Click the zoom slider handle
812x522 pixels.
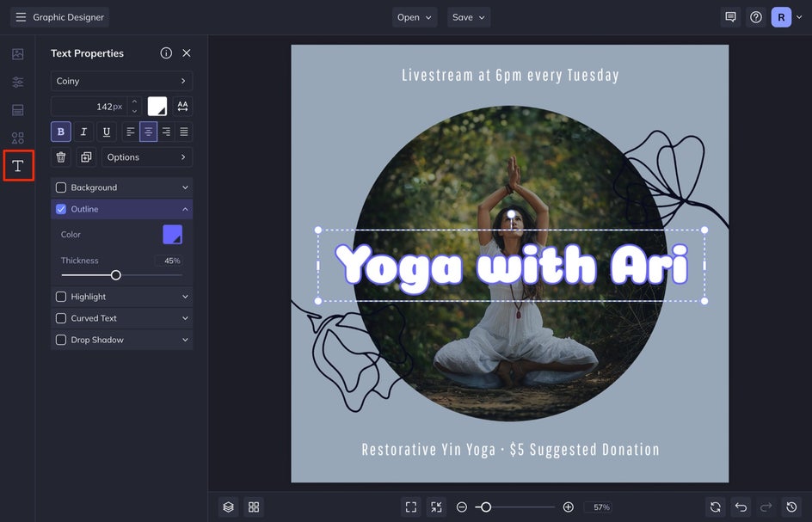(486, 507)
